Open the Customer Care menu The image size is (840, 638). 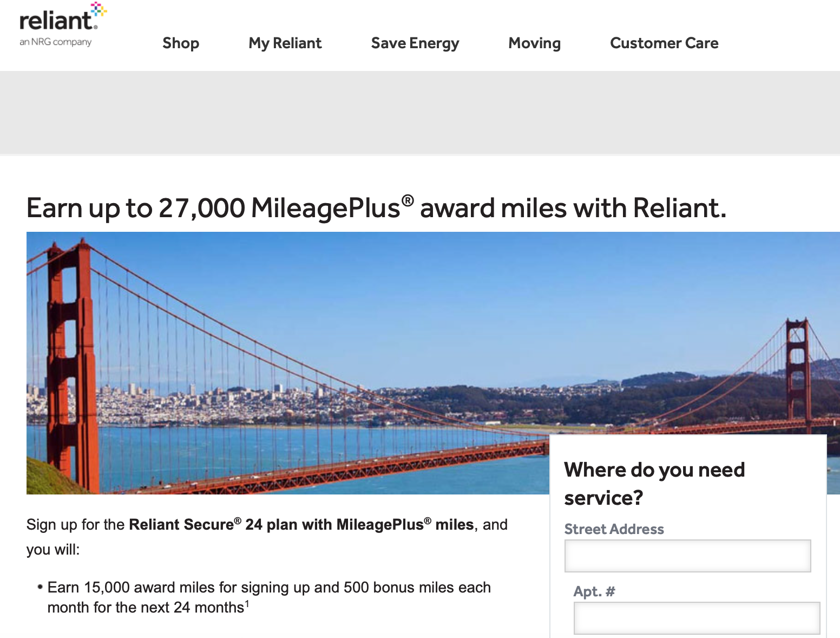coord(664,43)
